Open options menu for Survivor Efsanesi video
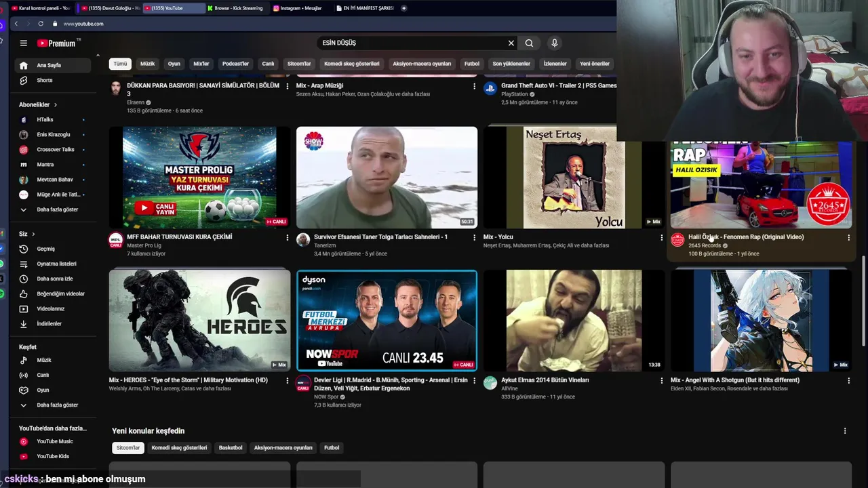Viewport: 868px width, 488px height. pos(474,237)
